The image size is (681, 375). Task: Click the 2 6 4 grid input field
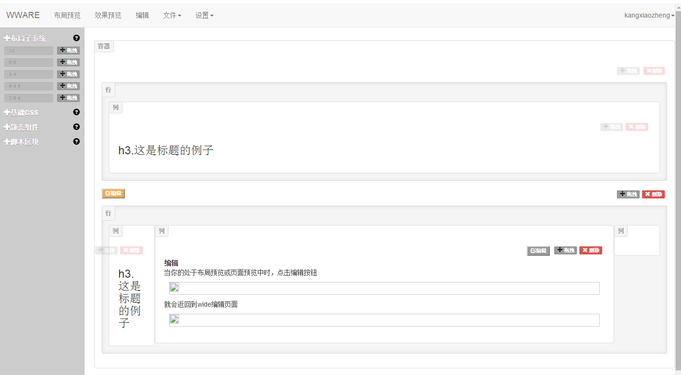coord(29,98)
